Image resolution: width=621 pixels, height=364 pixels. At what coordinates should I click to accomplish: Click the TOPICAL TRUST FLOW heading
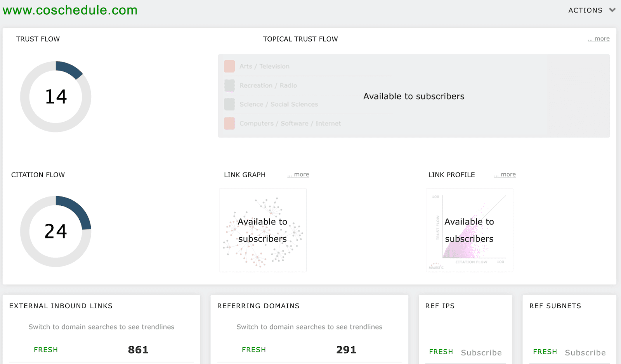[300, 39]
